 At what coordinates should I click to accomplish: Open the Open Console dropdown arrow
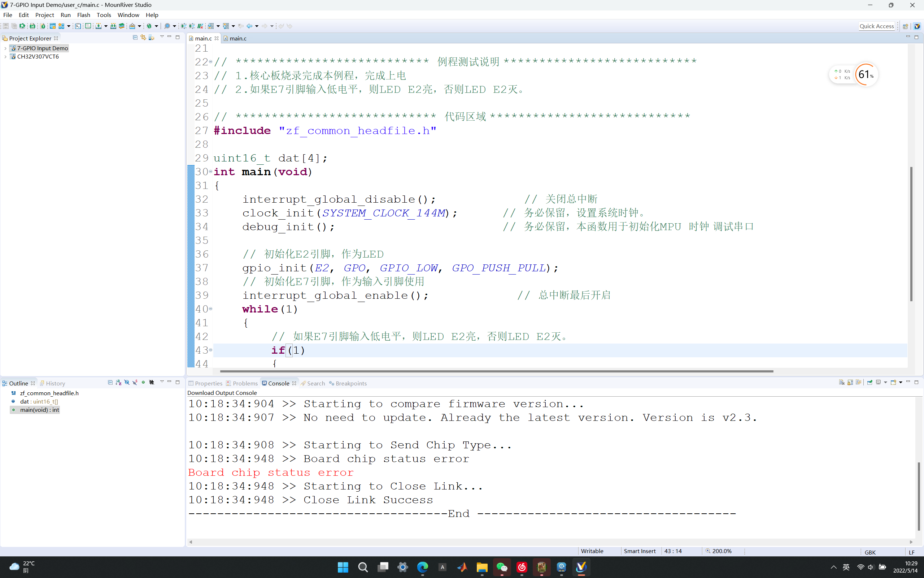coord(901,382)
